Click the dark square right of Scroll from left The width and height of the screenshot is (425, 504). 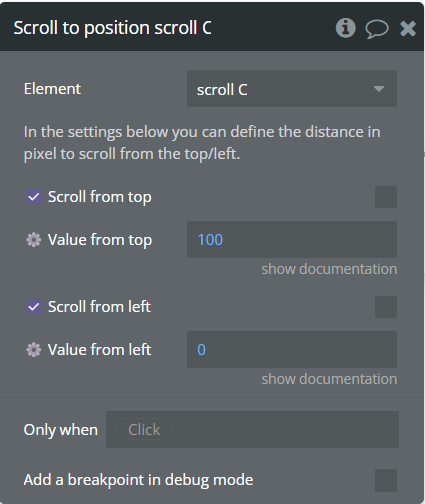tap(386, 307)
